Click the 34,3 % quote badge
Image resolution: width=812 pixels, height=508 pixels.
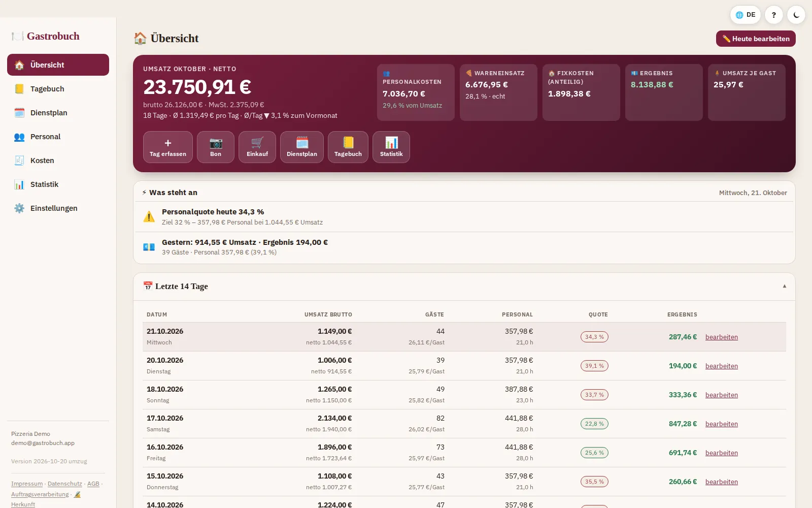[x=594, y=337]
